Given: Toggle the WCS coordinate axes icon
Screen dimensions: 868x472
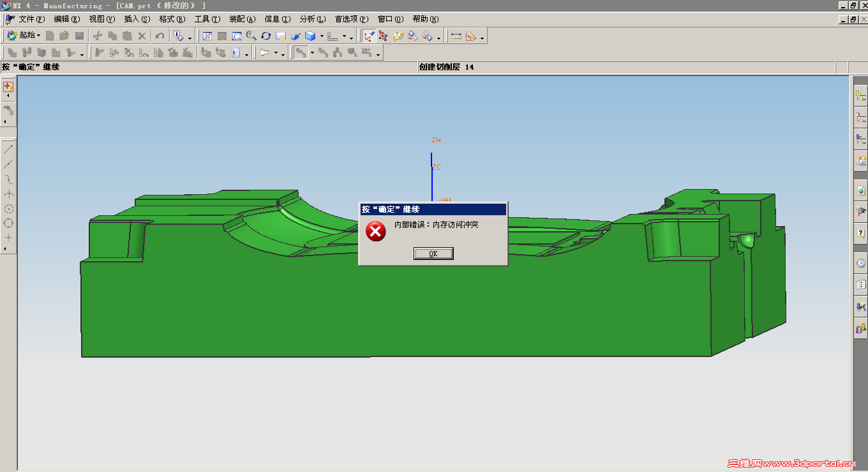Looking at the screenshot, I should pos(368,36).
